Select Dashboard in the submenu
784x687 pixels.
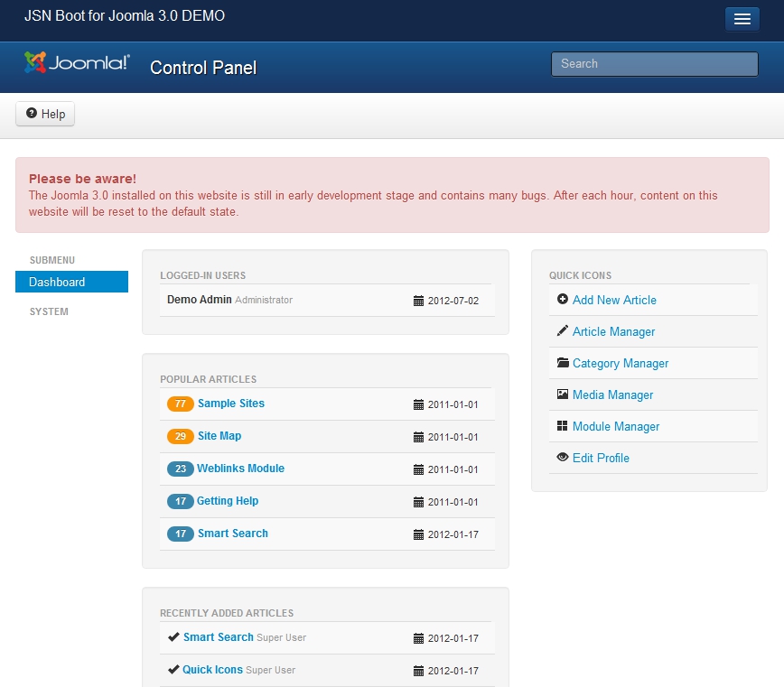coord(57,282)
